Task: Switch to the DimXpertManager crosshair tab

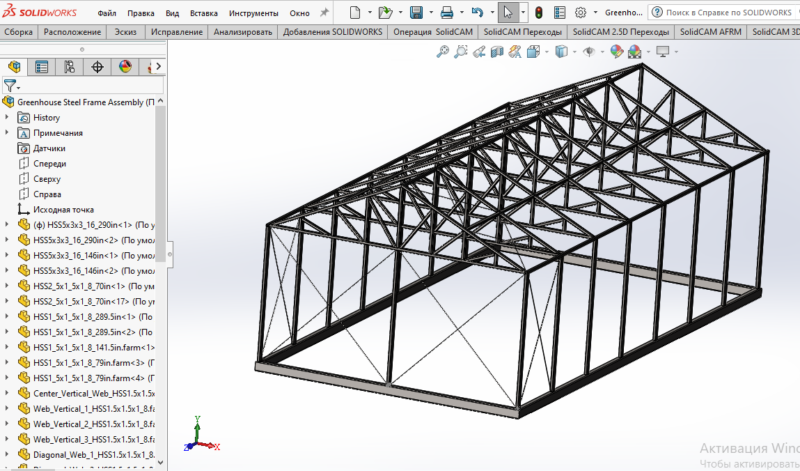Action: [x=97, y=67]
